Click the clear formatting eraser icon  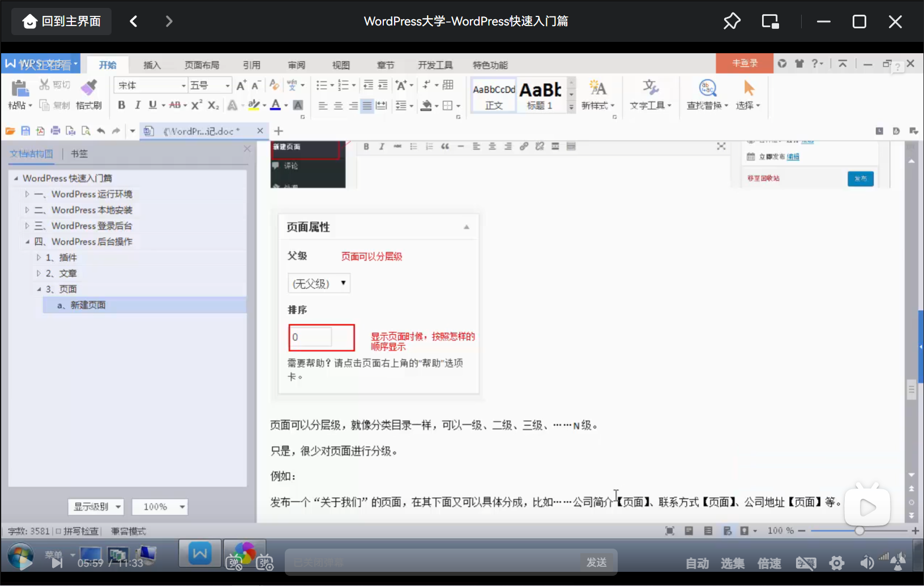click(x=274, y=85)
